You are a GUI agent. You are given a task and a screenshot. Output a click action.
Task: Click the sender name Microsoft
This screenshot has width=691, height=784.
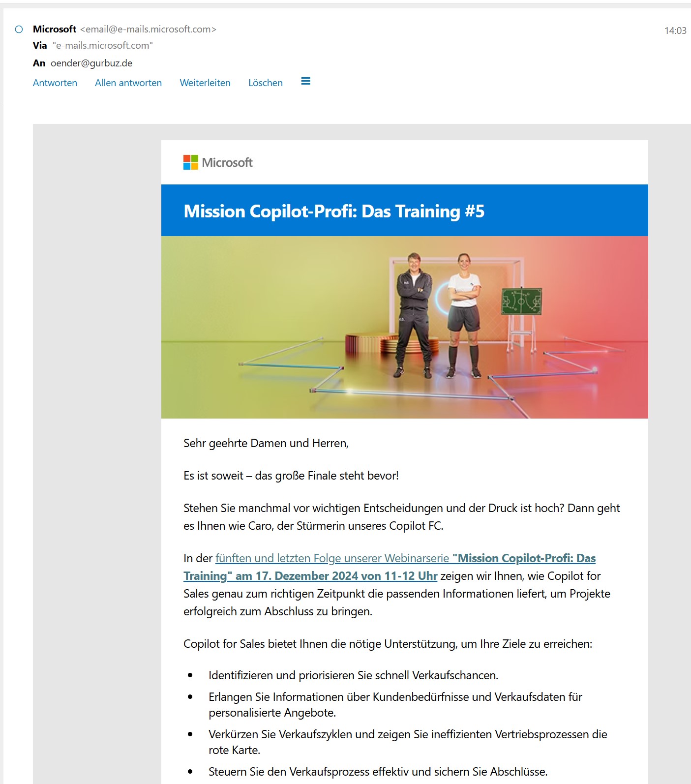55,29
